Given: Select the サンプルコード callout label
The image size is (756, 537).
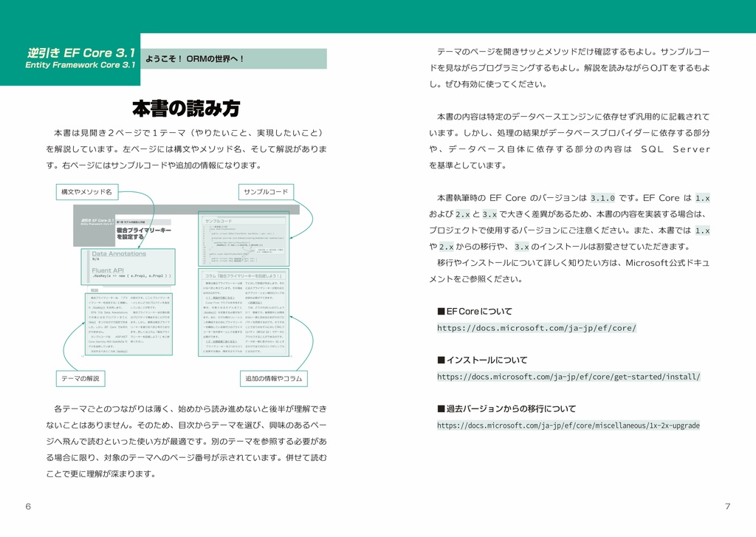Looking at the screenshot, I should pos(267,192).
